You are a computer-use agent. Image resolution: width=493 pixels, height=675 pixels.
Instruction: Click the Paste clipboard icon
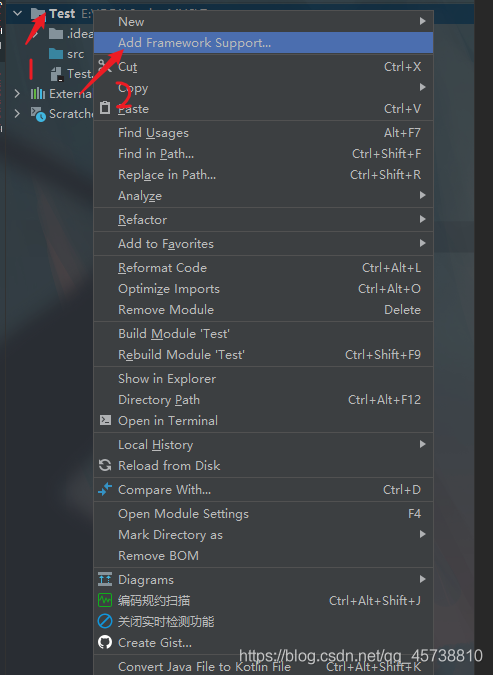point(105,108)
